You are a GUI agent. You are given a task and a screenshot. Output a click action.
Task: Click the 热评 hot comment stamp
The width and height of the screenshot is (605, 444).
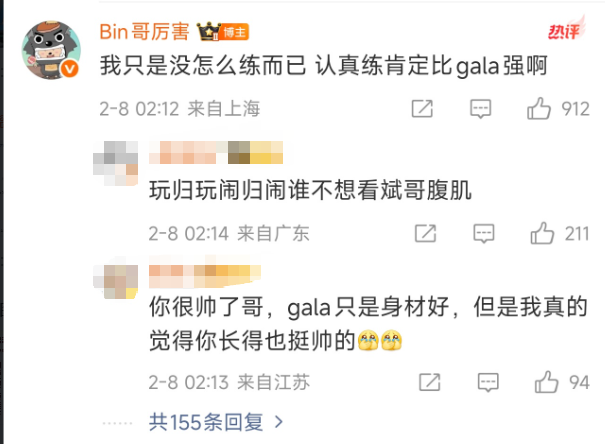(x=566, y=29)
